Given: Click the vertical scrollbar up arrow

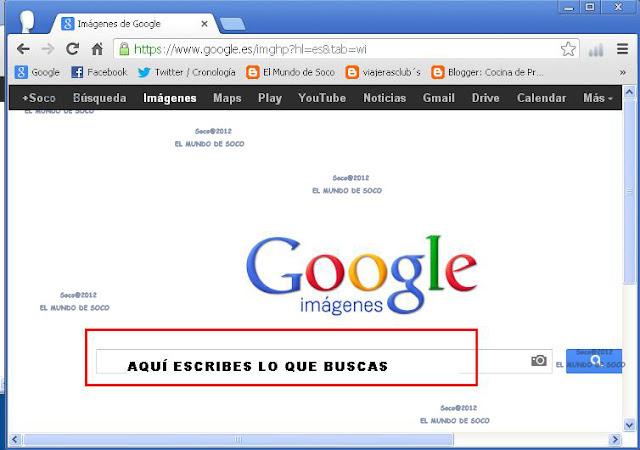Looking at the screenshot, I should click(x=629, y=92).
